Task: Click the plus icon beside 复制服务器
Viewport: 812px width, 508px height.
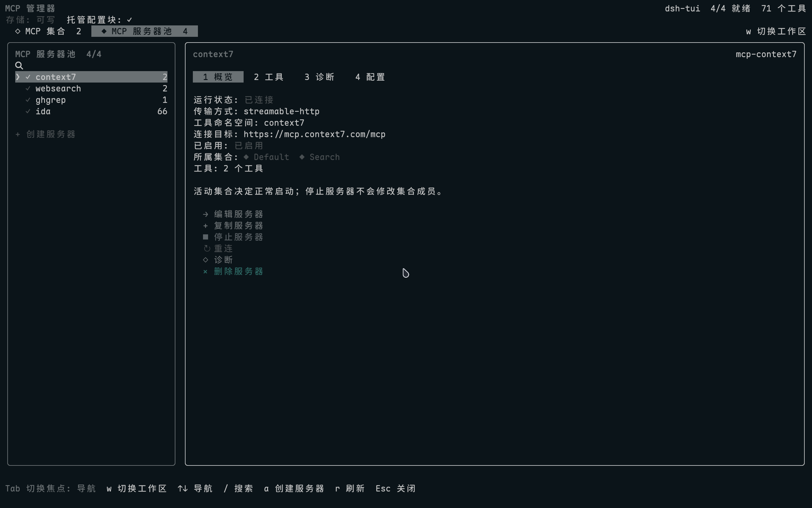Action: click(x=206, y=226)
